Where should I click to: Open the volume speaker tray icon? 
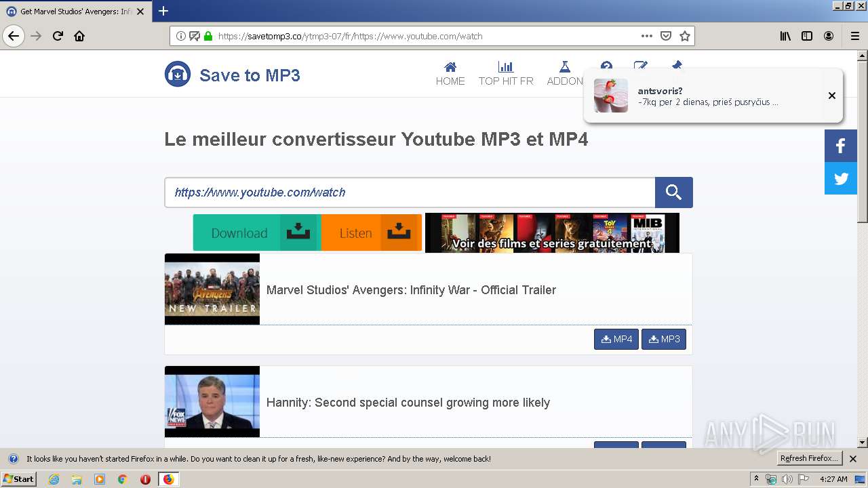click(x=787, y=479)
